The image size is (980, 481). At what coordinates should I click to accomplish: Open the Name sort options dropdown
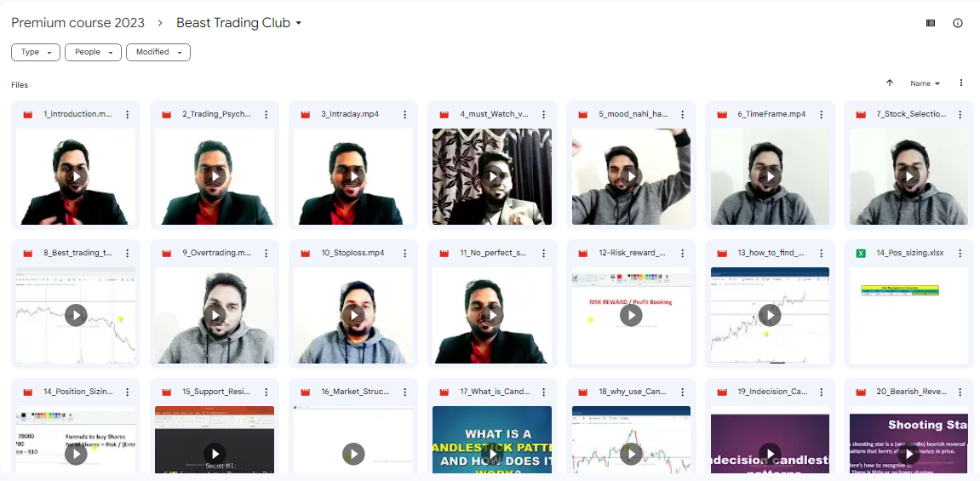[x=925, y=83]
